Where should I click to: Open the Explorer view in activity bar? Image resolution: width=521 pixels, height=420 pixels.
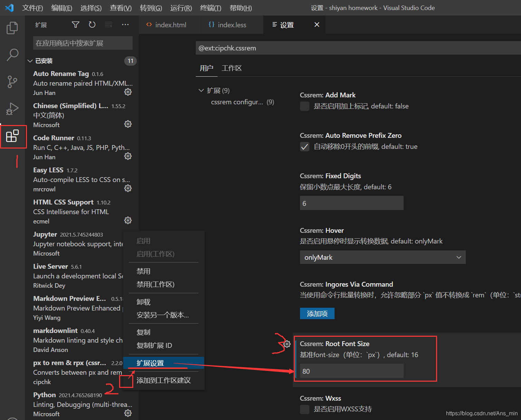(12, 28)
